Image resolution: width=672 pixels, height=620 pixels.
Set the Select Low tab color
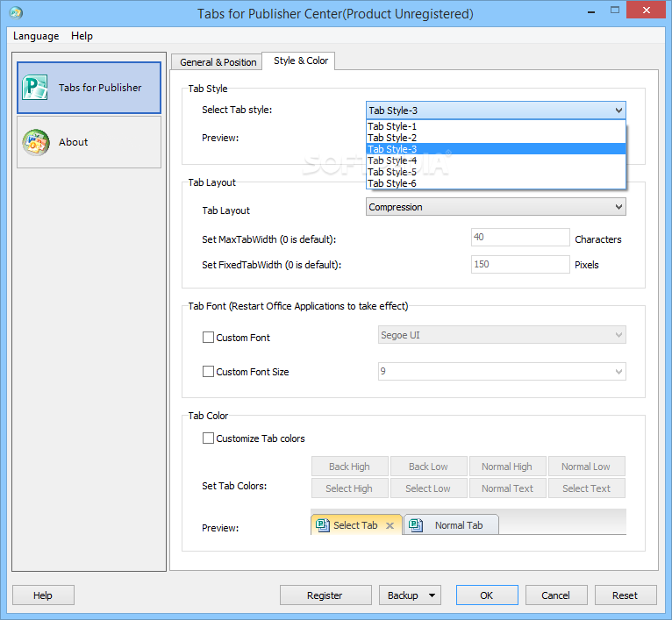pyautogui.click(x=429, y=488)
